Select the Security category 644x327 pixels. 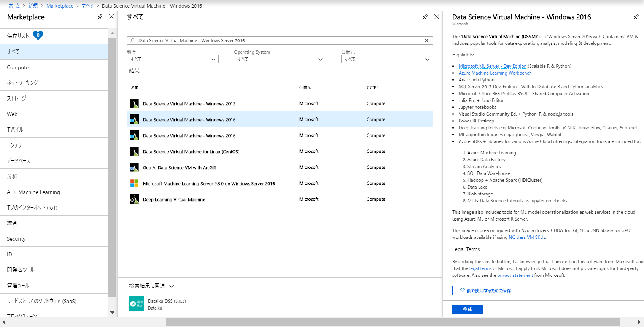tap(54, 239)
